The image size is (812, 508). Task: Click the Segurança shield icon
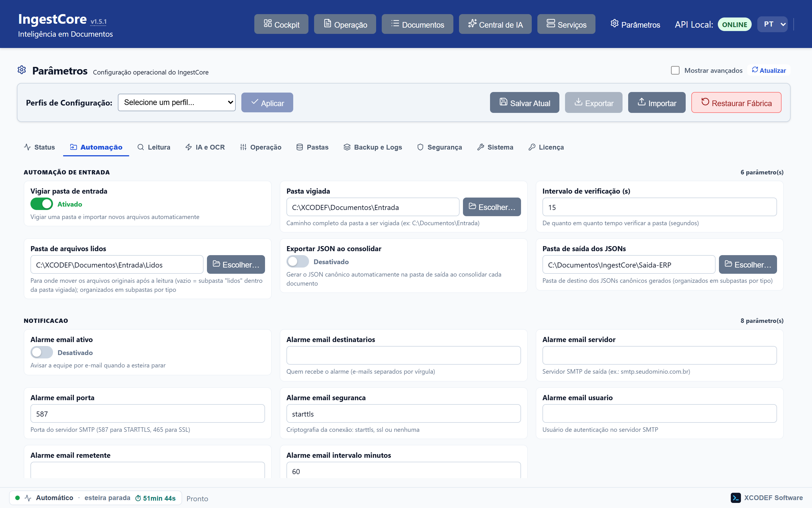420,147
